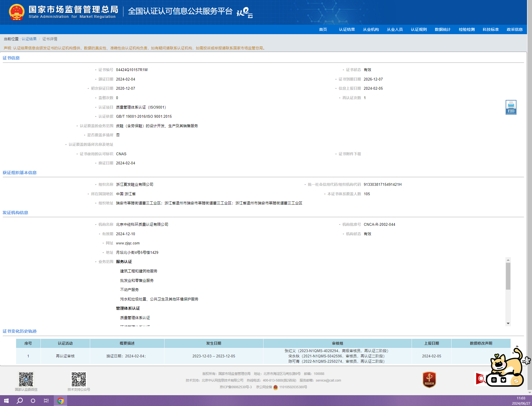Image resolution: width=532 pixels, height=406 pixels.
Task: Open 数据统计 navigation item
Action: pos(443,29)
